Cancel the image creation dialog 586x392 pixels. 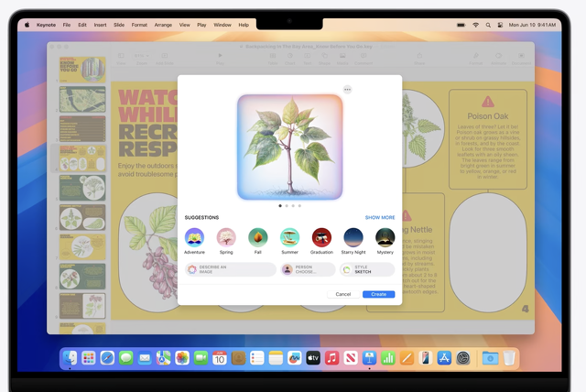click(343, 294)
